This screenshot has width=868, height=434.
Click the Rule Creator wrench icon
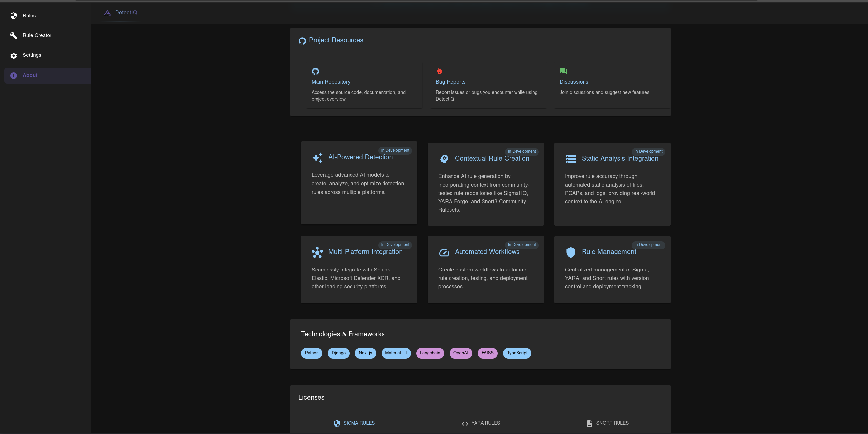point(14,35)
